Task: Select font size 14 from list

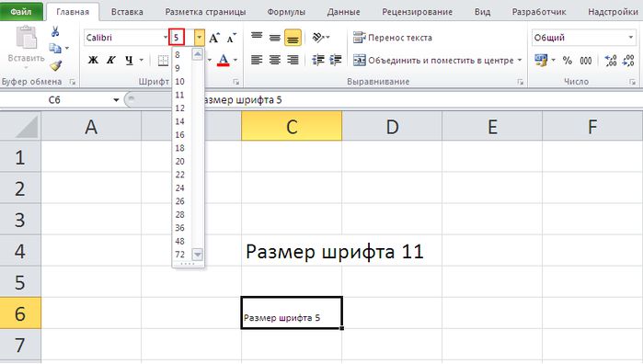Action: pos(179,121)
